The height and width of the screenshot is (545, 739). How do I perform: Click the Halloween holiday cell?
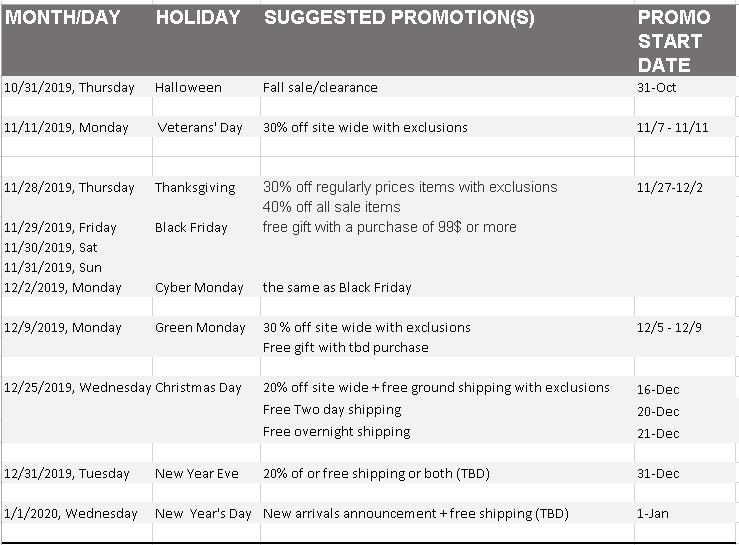[206, 87]
